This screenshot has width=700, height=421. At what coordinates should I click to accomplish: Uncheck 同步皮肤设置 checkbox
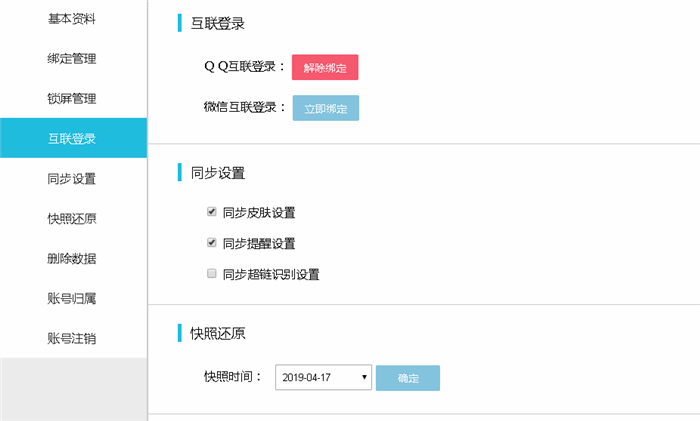click(x=212, y=212)
